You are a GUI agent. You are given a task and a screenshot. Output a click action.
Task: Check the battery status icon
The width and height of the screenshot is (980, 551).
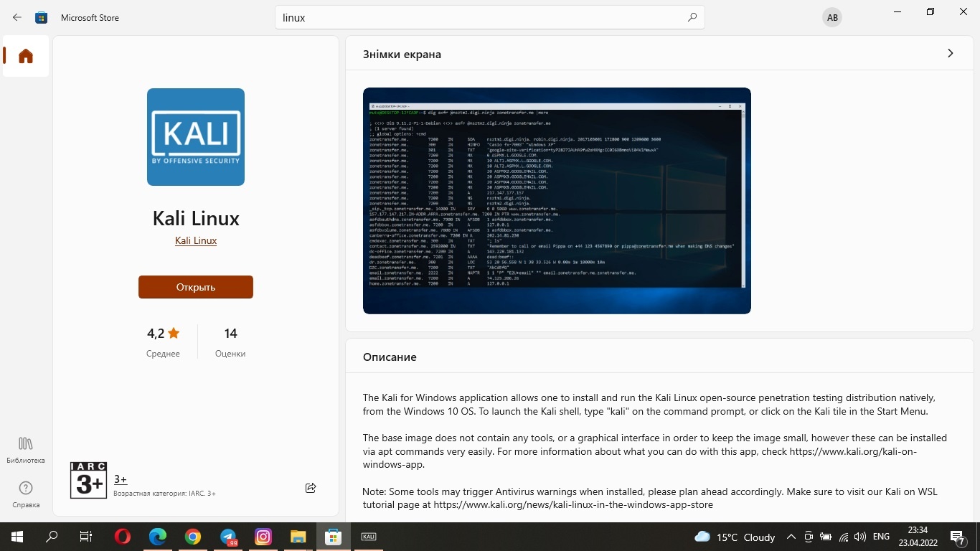pyautogui.click(x=826, y=537)
